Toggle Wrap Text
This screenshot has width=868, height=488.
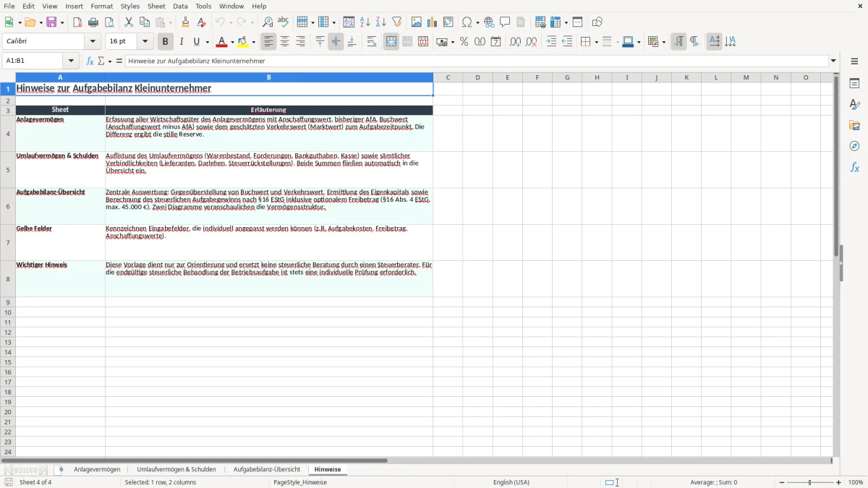point(372,42)
